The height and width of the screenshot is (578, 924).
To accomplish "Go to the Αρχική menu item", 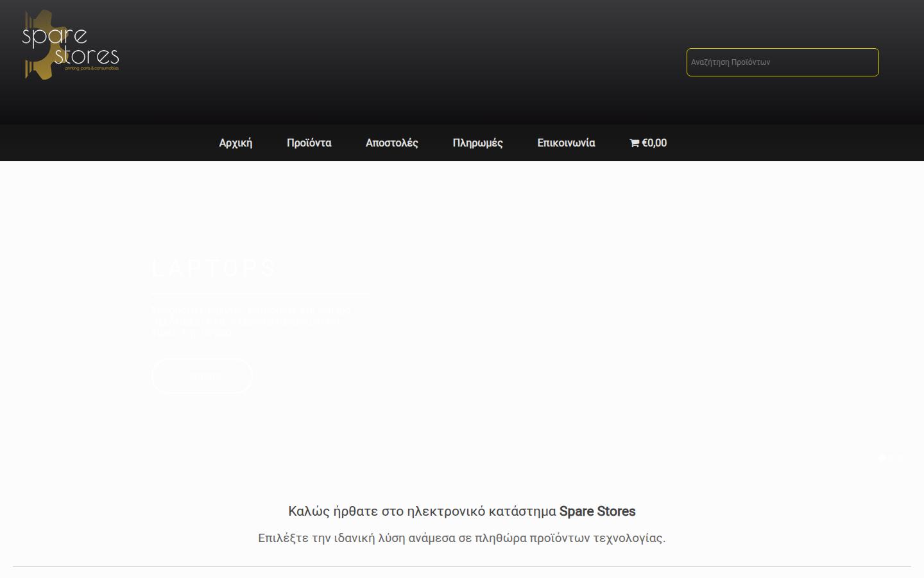I will point(235,143).
